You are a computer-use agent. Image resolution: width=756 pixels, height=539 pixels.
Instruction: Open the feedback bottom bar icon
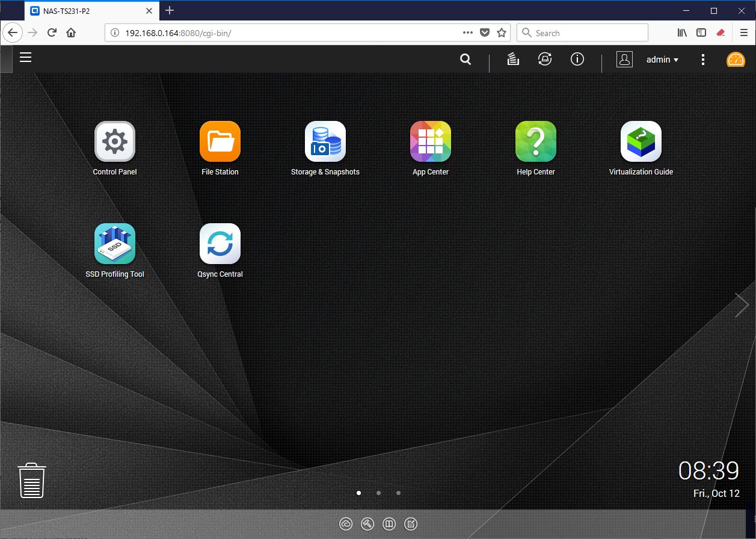[411, 524]
